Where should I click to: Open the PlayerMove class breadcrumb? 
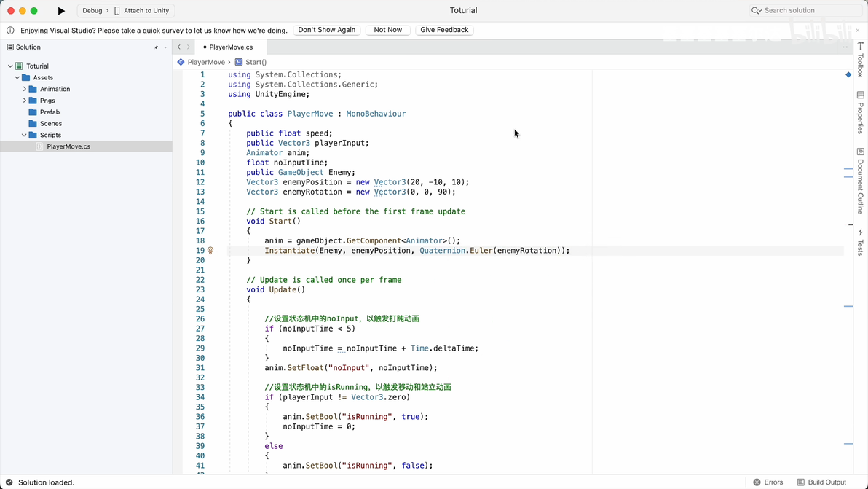coord(206,62)
